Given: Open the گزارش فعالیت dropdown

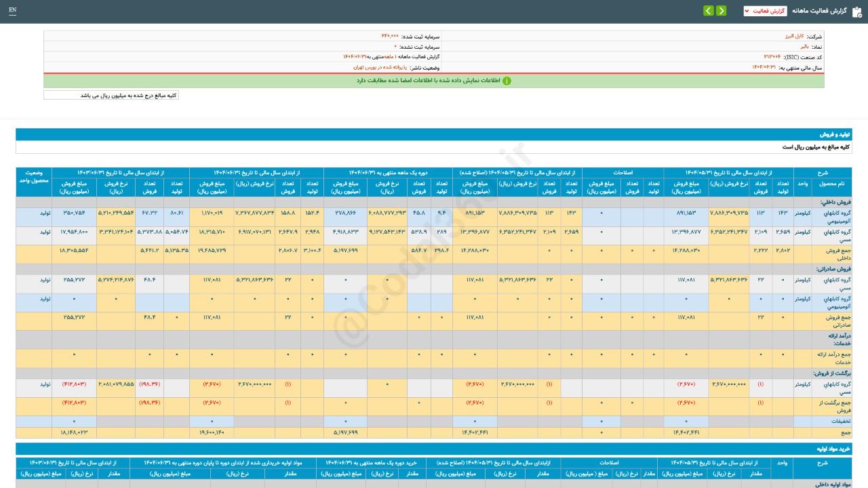Looking at the screenshot, I should tap(765, 11).
